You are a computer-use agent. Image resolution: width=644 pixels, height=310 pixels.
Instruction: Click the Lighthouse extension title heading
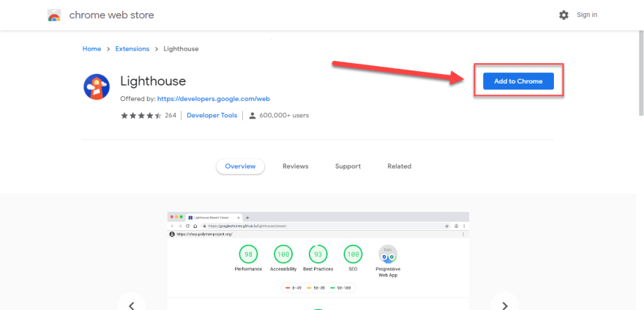(153, 81)
